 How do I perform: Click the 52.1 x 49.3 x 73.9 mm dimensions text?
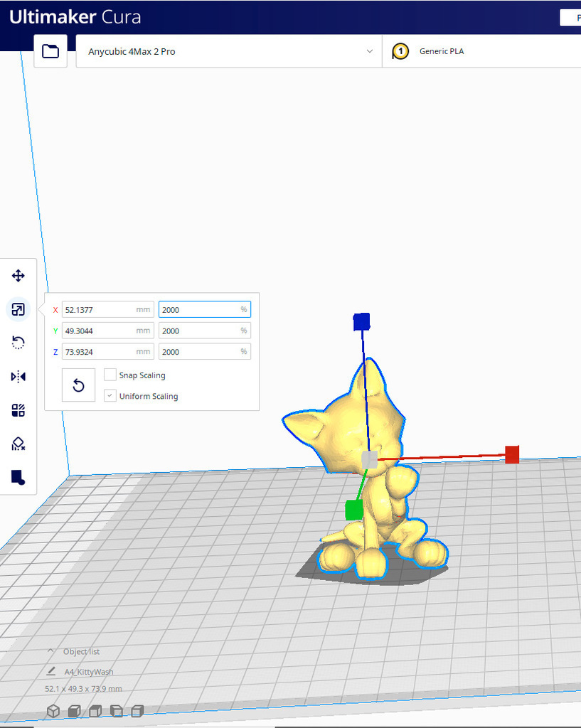[84, 688]
